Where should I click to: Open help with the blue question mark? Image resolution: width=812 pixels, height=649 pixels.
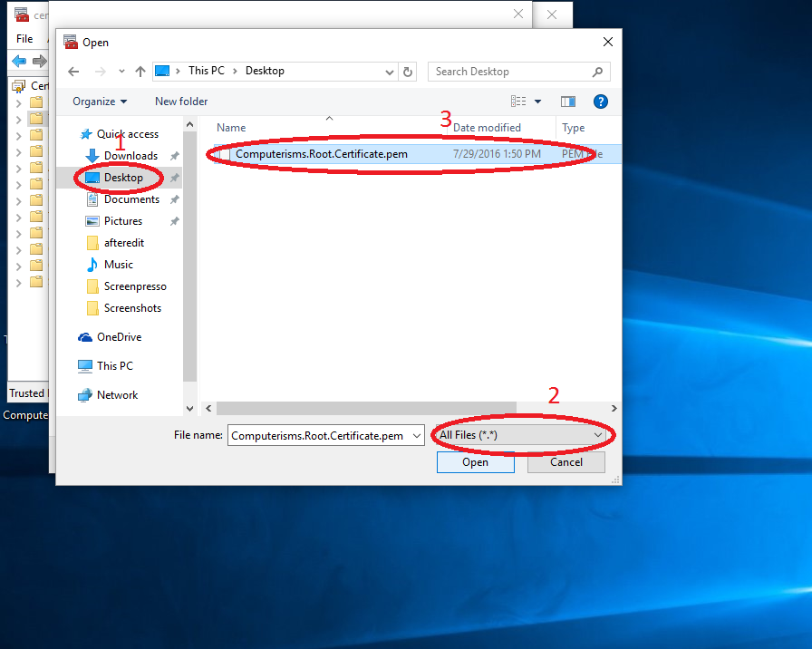[x=601, y=102]
